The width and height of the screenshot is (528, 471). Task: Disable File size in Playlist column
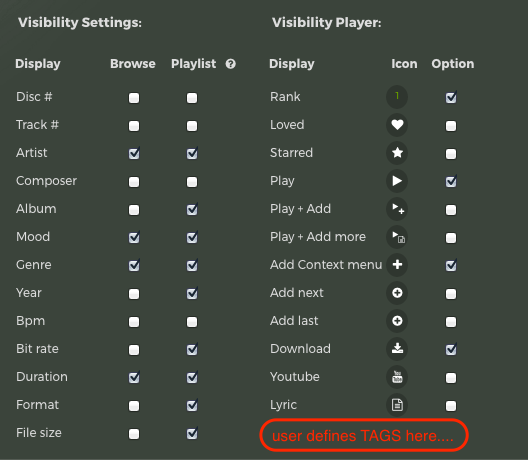192,433
